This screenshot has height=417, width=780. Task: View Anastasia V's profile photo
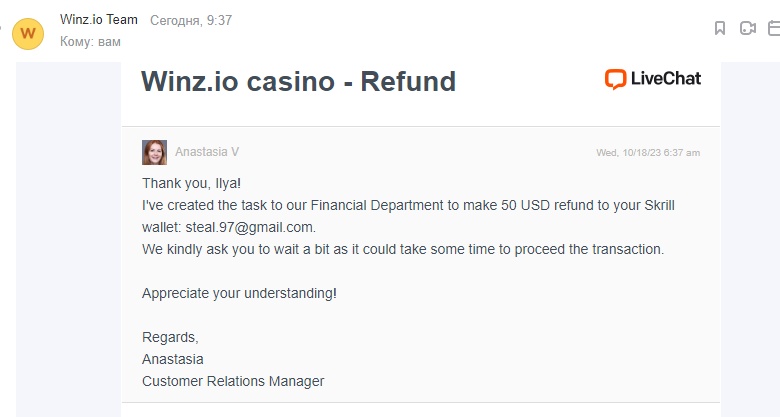pyautogui.click(x=154, y=152)
